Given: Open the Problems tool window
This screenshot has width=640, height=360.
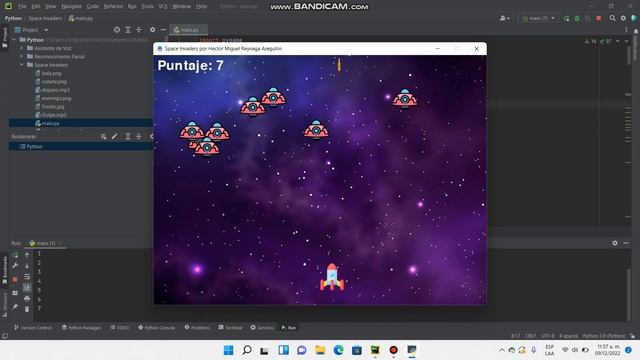Looking at the screenshot, I should pos(197,328).
